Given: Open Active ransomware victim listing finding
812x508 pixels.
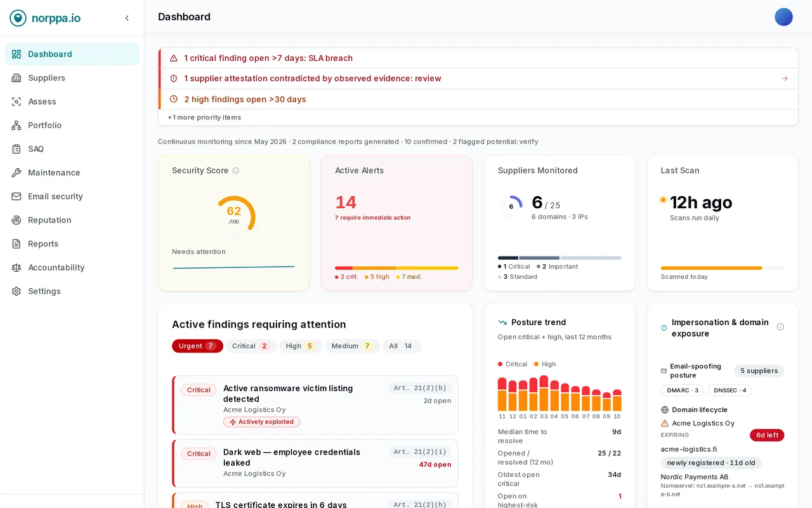Looking at the screenshot, I should 315,405.
